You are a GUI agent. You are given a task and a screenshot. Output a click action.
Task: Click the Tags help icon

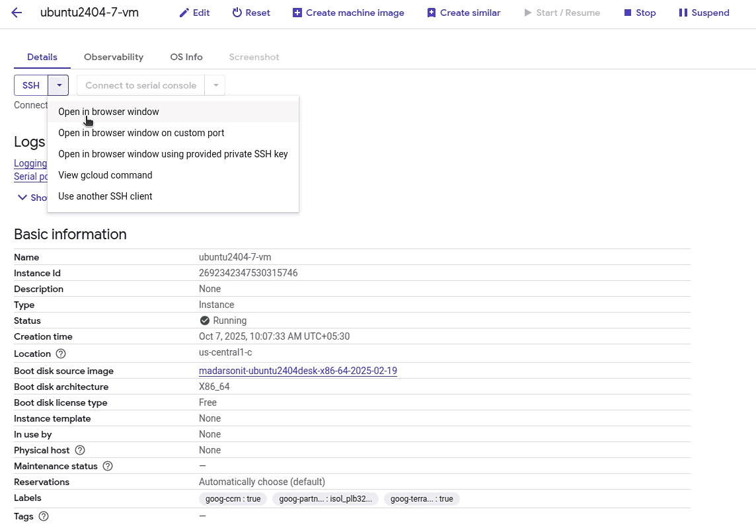[x=44, y=516]
